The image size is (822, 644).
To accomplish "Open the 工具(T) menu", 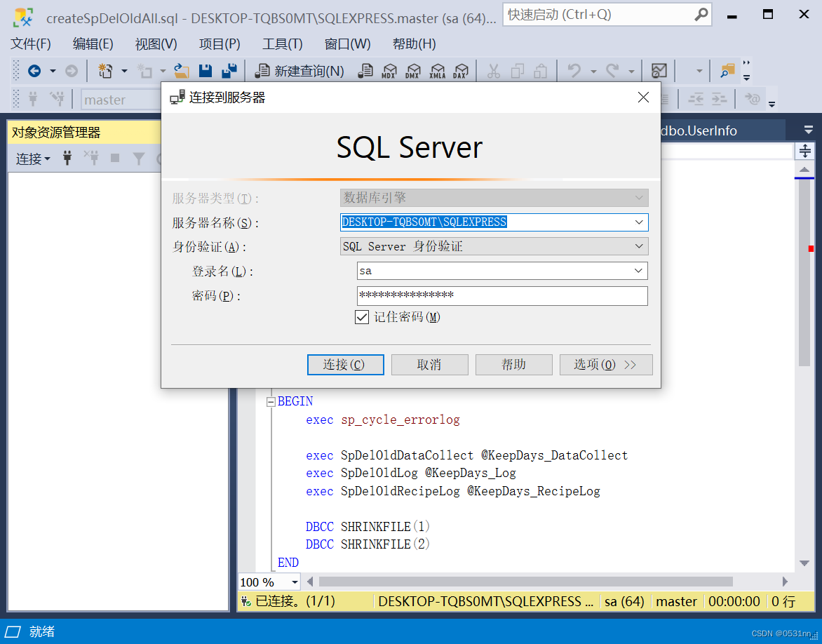I will pos(282,43).
